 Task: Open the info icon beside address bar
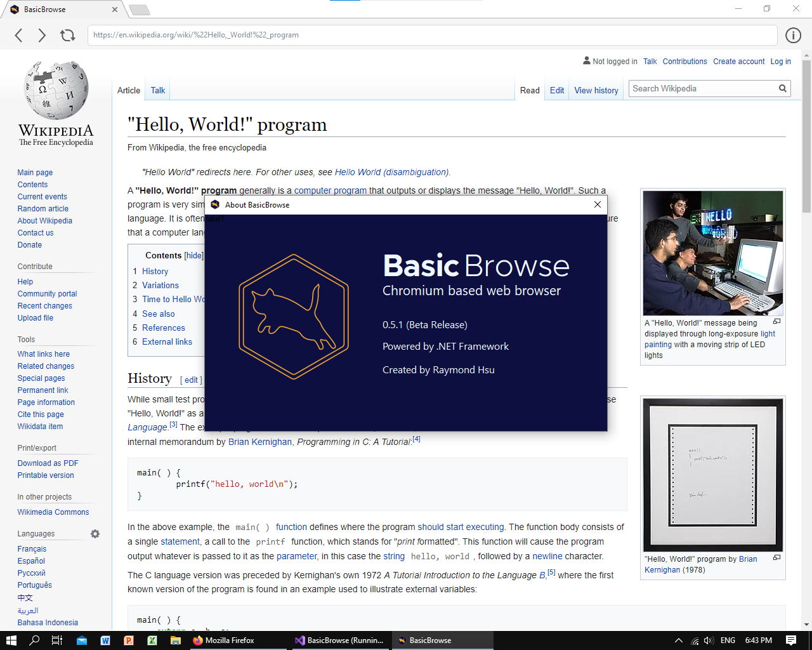[x=793, y=35]
